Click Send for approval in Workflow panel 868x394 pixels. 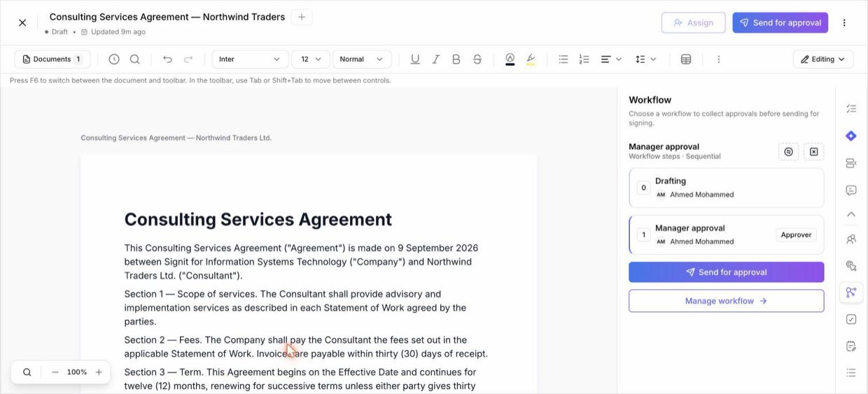coord(727,272)
